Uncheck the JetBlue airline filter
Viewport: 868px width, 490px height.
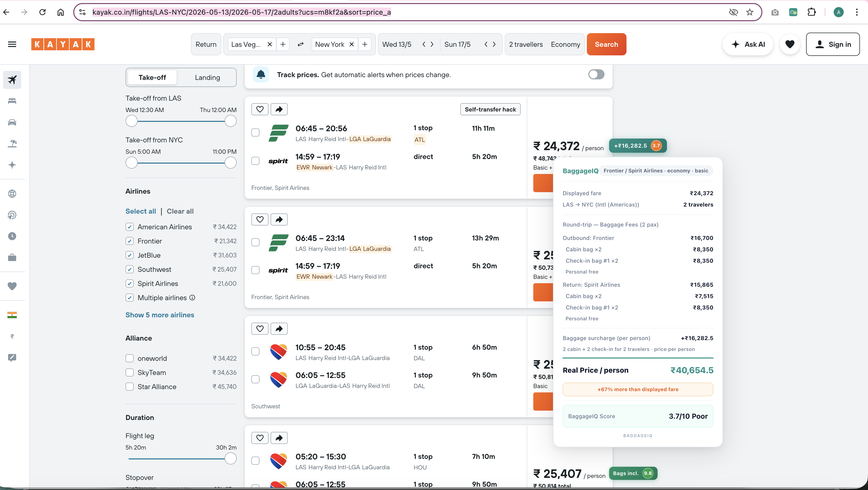[x=130, y=255]
